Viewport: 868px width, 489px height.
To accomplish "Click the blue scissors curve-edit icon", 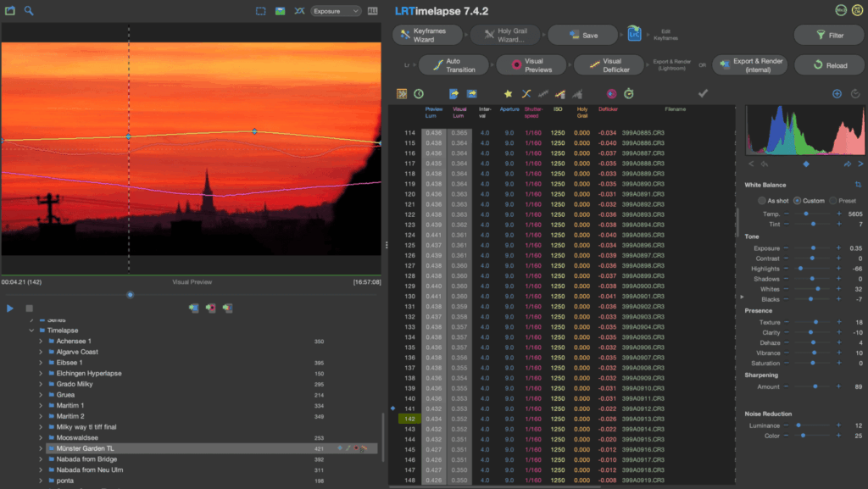I will point(526,95).
